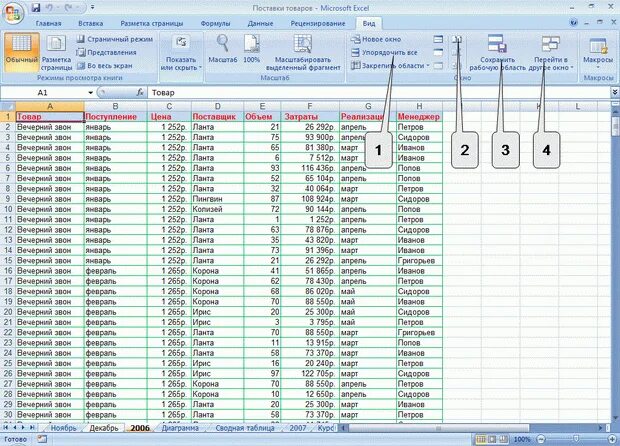Zoom in with the status bar plus button
The height and width of the screenshot is (446, 620).
612,439
